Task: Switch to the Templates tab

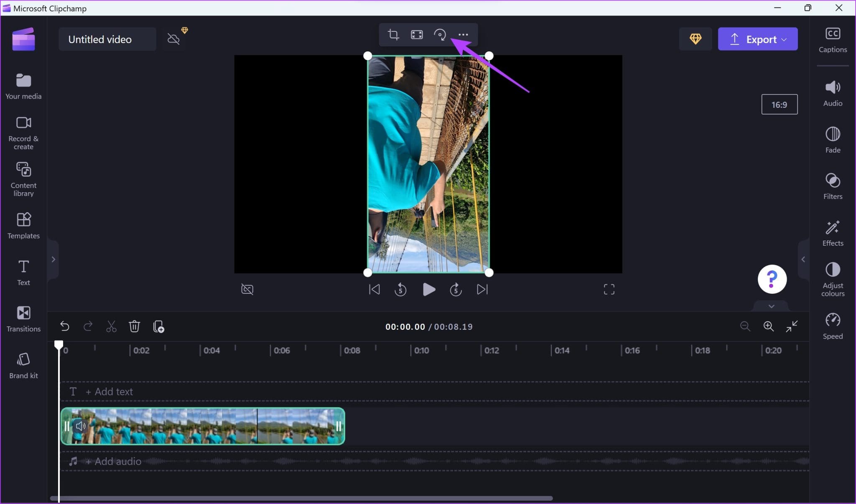Action: point(23,226)
